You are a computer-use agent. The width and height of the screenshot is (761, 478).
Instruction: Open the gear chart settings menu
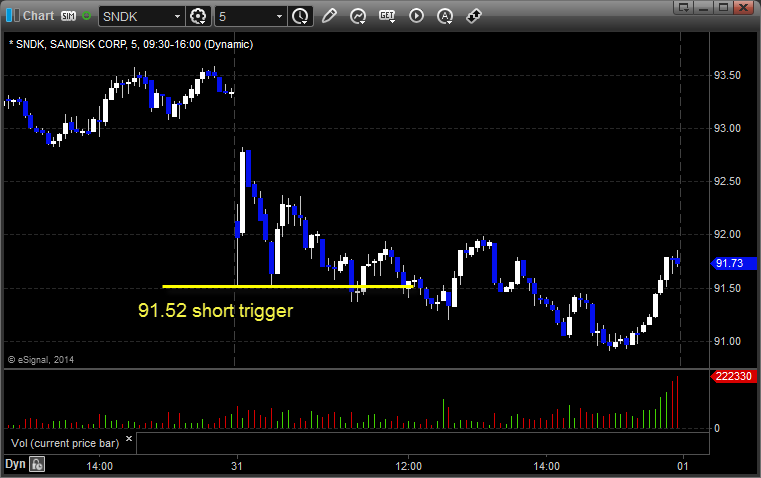198,16
